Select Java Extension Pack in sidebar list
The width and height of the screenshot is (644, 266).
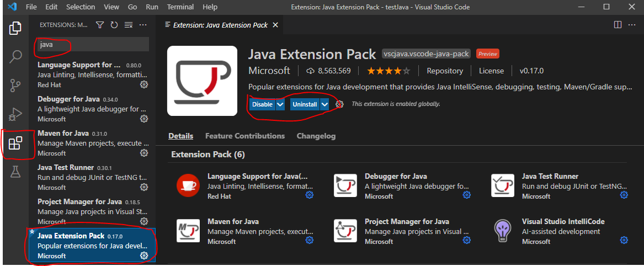92,246
